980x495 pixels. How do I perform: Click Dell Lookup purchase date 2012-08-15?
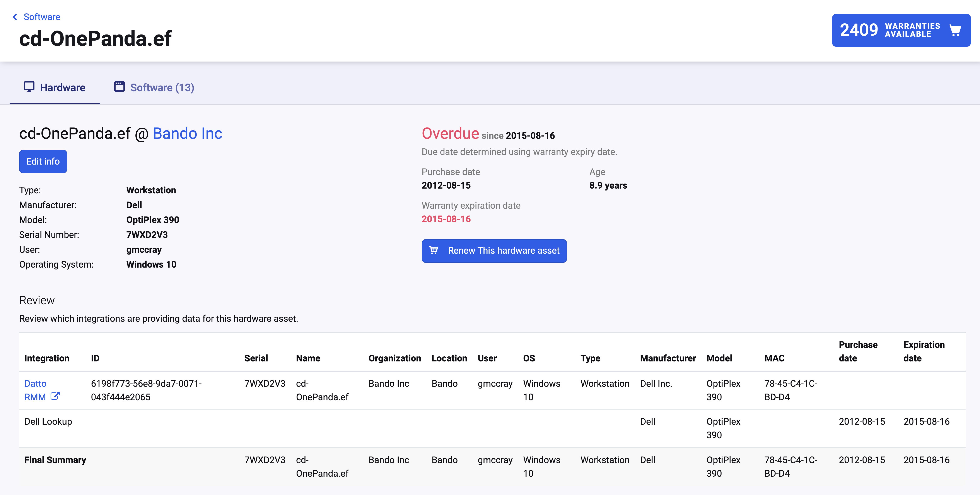862,421
